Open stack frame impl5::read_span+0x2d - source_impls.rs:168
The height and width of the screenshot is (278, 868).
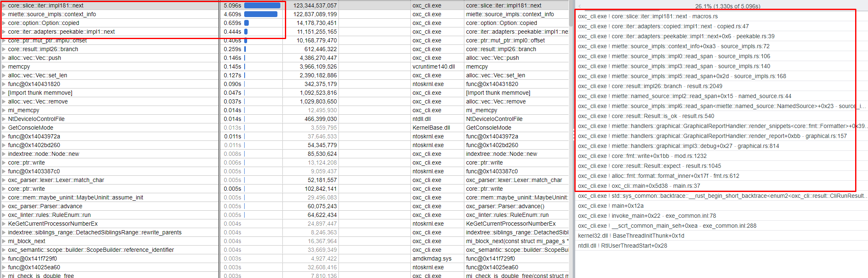tap(682, 76)
